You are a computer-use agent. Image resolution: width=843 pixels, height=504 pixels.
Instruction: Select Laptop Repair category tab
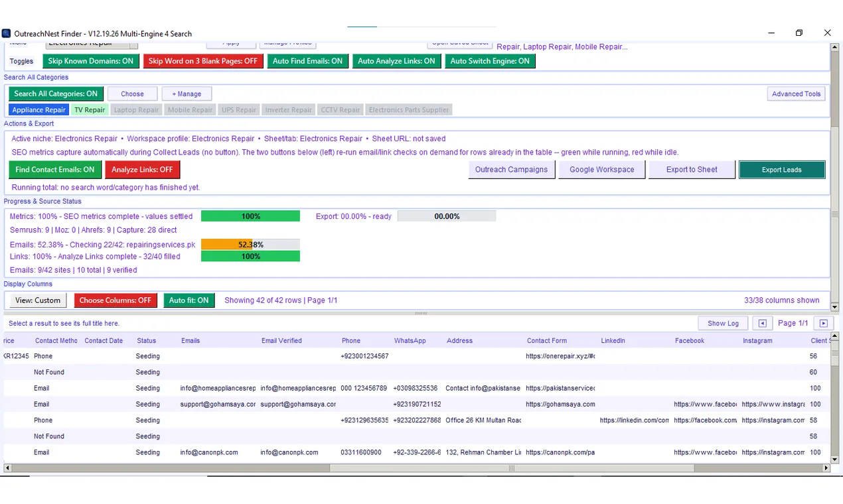click(x=136, y=110)
